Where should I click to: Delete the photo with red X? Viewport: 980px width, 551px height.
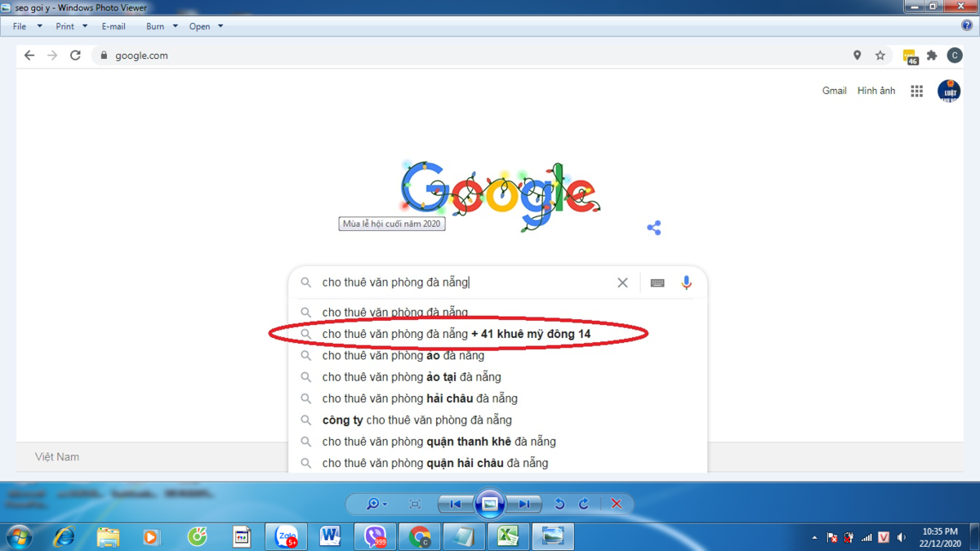click(x=617, y=504)
